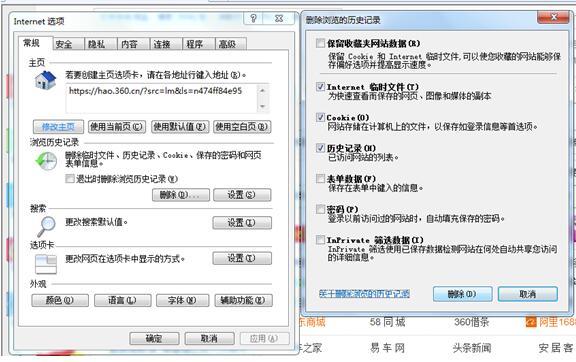Viewport: 576px width, 362px height.
Task: Enable 退出时删除浏览历史记录 checkbox
Action: (x=69, y=179)
